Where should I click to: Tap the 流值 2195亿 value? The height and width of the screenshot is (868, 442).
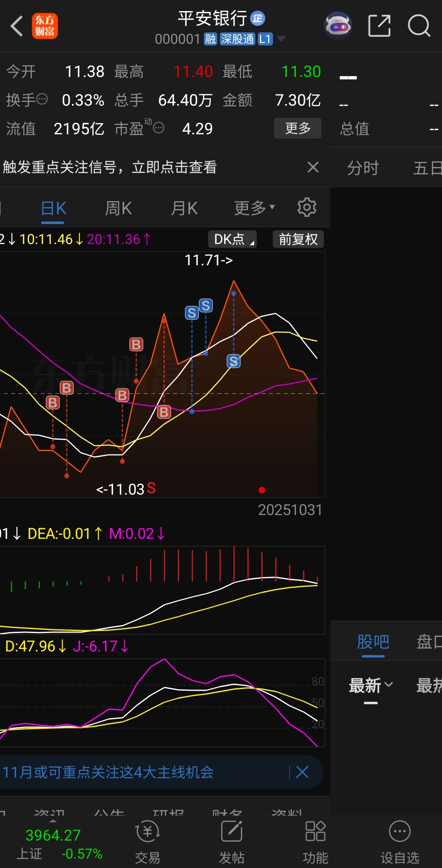[79, 129]
